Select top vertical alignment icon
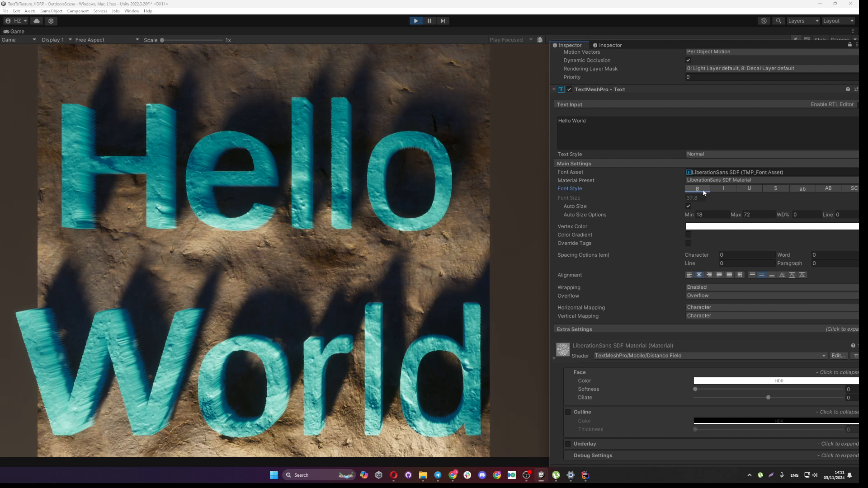 752,275
